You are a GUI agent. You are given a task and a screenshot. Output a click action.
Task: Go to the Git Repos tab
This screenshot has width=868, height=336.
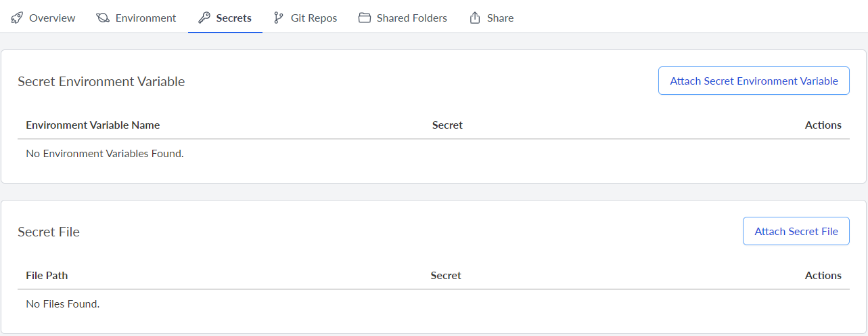[x=313, y=18]
